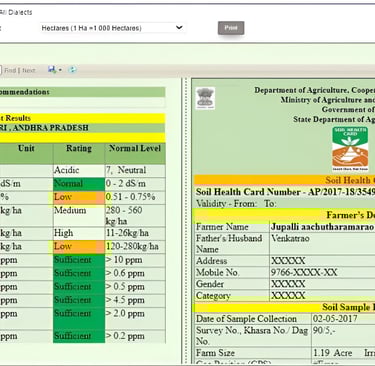This screenshot has width=375, height=366.
Task: Click the '0 - 2 dS/m' cell
Action: 135,184
